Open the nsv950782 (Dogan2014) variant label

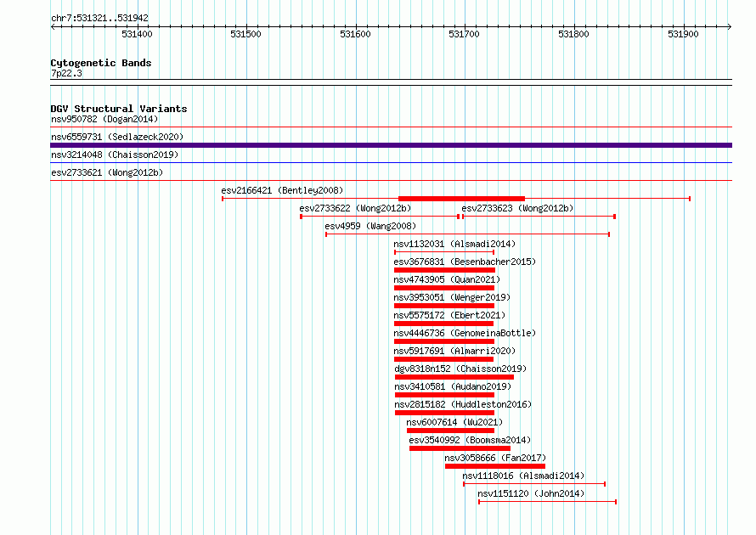click(104, 119)
